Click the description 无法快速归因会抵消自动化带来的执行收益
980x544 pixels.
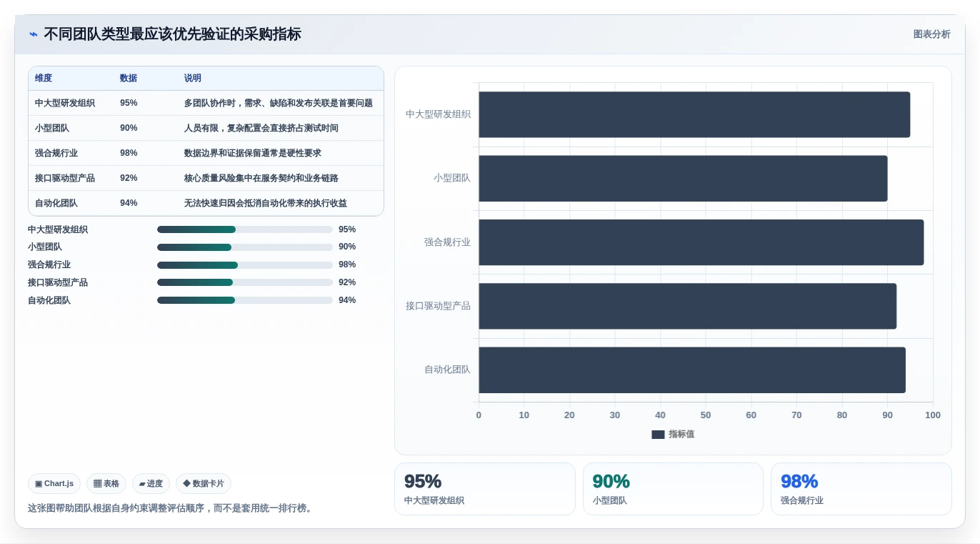coord(266,203)
